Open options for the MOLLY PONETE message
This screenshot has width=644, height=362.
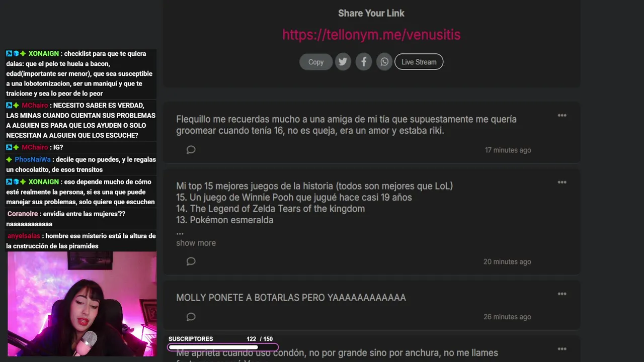click(x=562, y=294)
